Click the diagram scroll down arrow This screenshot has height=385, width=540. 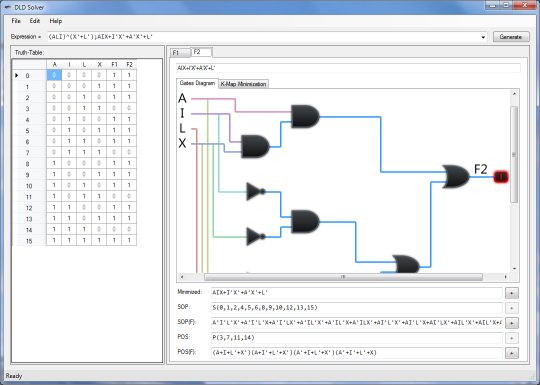point(515,269)
